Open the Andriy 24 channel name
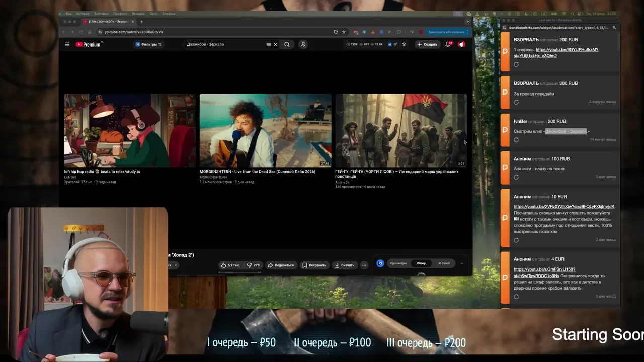Viewport: 644px width, 362px height. tap(343, 182)
